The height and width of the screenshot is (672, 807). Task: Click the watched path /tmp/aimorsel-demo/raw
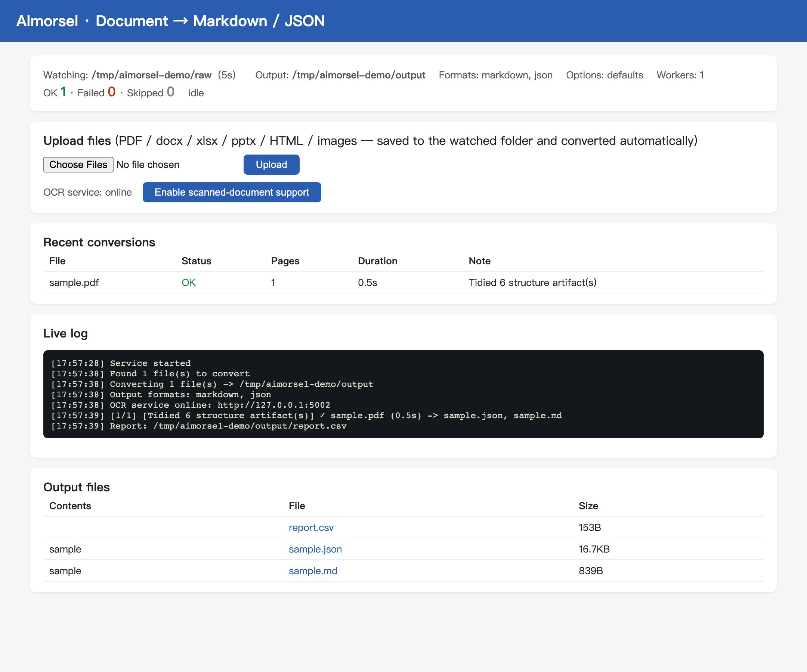point(151,75)
